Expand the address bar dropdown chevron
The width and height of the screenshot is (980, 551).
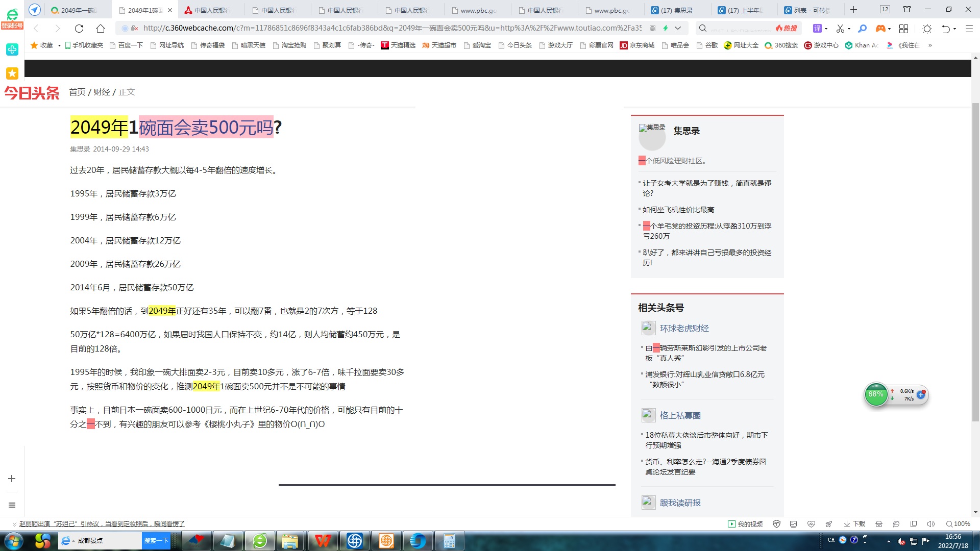678,29
